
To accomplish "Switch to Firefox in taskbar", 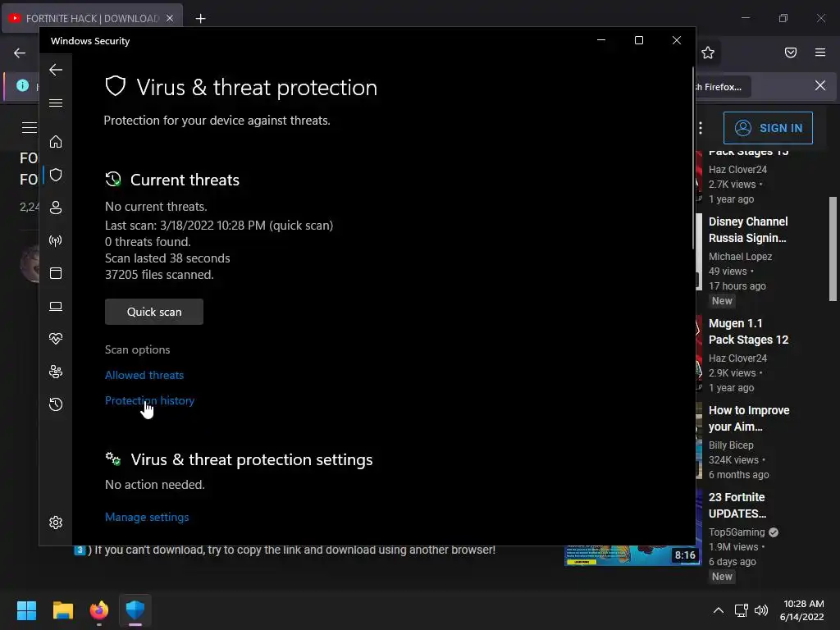I will tap(99, 610).
